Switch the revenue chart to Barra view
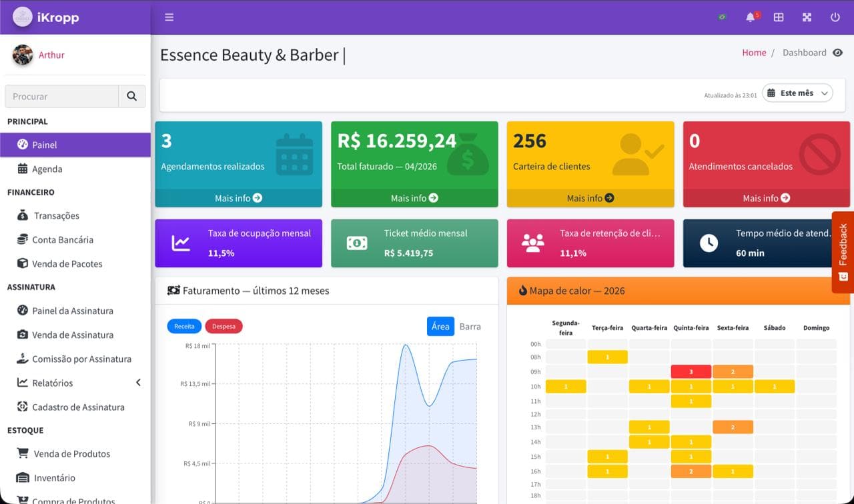Screen dimensions: 854x504 [x=470, y=326]
